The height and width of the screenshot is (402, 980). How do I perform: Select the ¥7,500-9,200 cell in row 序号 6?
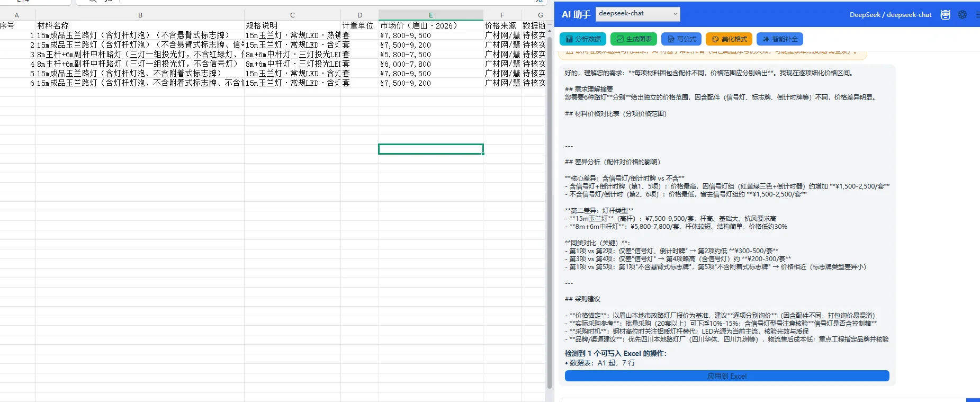431,83
